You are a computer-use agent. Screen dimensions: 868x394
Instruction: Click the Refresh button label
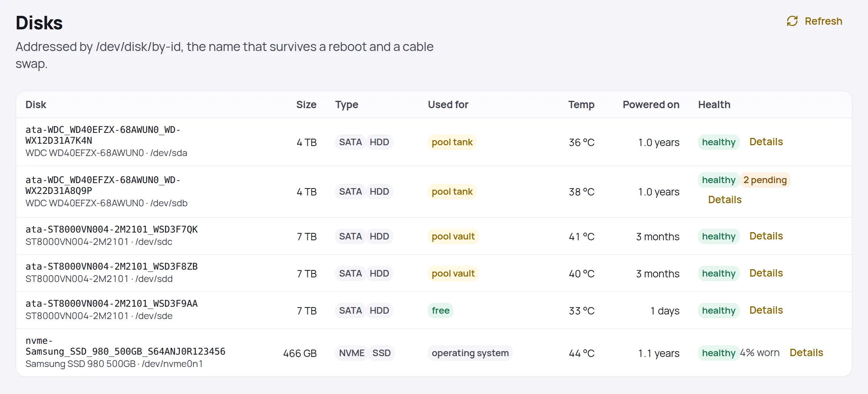click(x=823, y=21)
